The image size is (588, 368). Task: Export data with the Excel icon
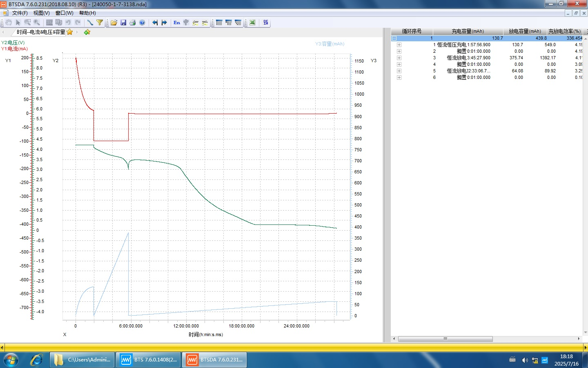pyautogui.click(x=252, y=22)
